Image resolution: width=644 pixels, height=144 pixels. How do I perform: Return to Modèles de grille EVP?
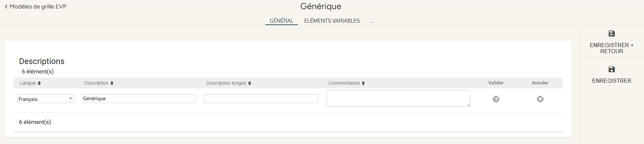click(38, 6)
